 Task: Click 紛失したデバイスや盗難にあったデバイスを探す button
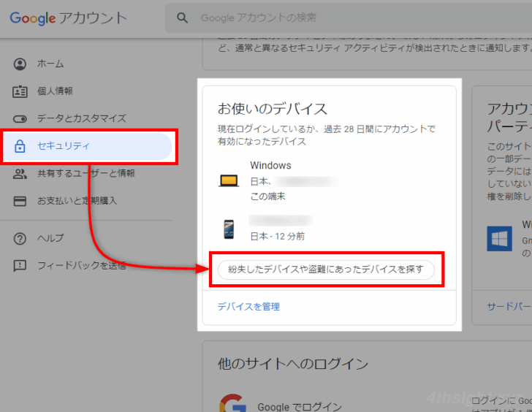click(326, 270)
